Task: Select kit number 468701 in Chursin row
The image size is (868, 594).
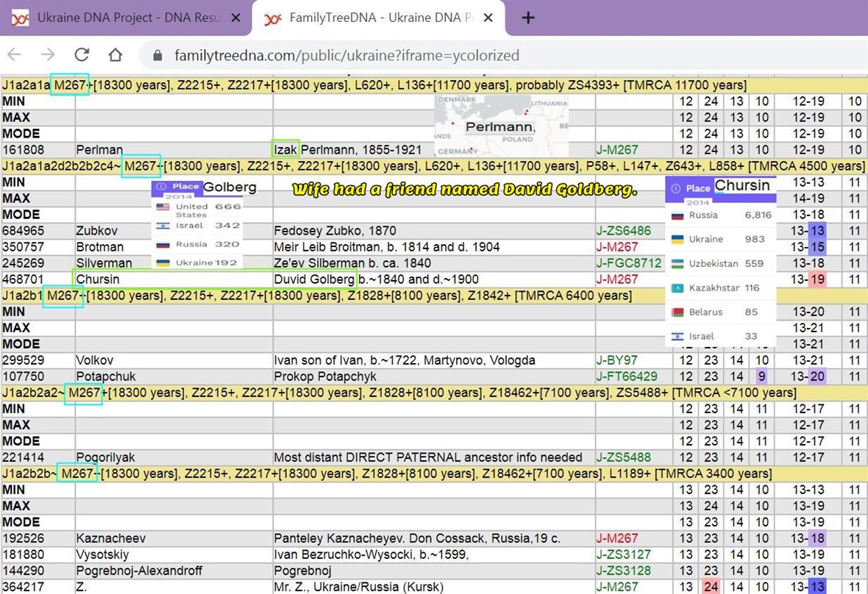Action: (x=22, y=279)
